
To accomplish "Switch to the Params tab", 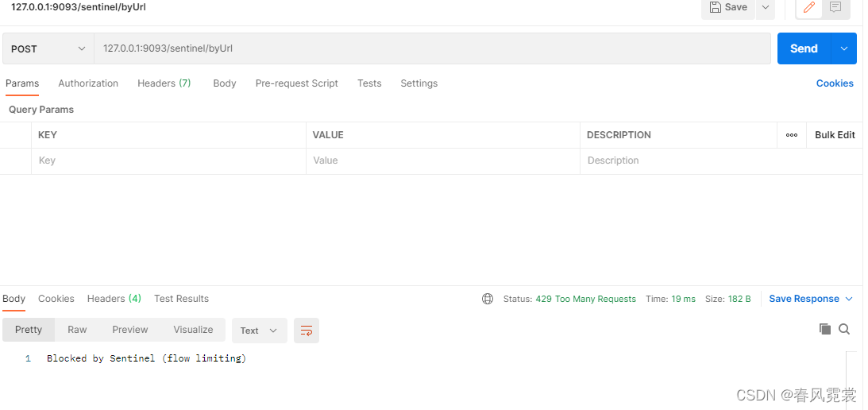I will click(22, 83).
